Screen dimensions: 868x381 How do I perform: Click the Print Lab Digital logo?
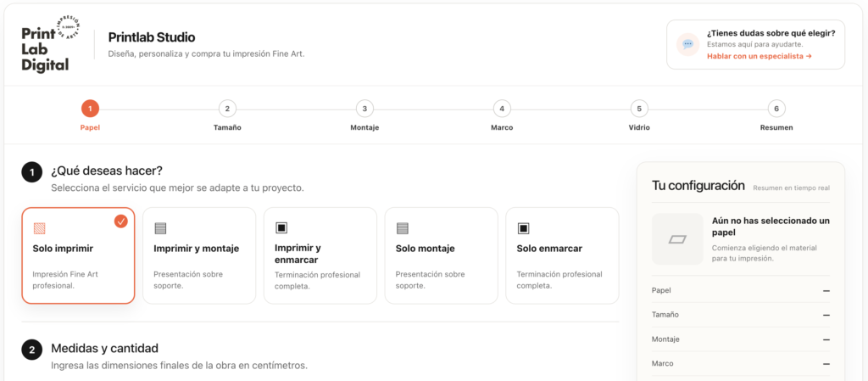click(52, 44)
